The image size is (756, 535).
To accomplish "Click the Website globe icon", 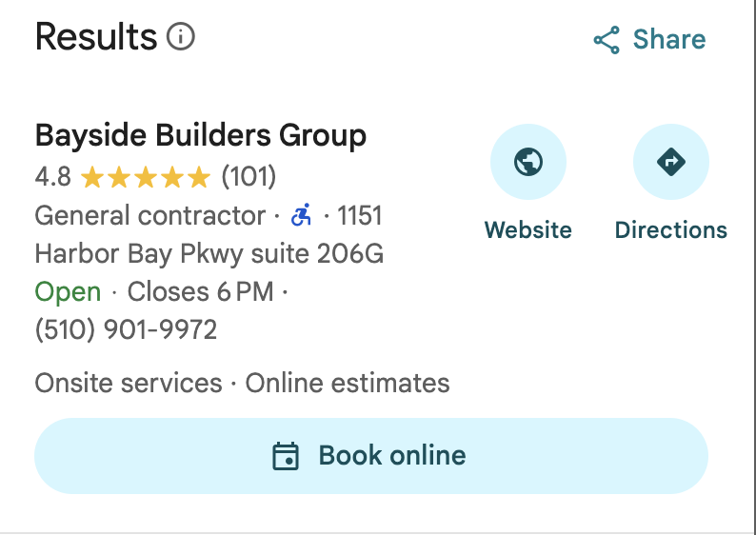I will pyautogui.click(x=527, y=163).
